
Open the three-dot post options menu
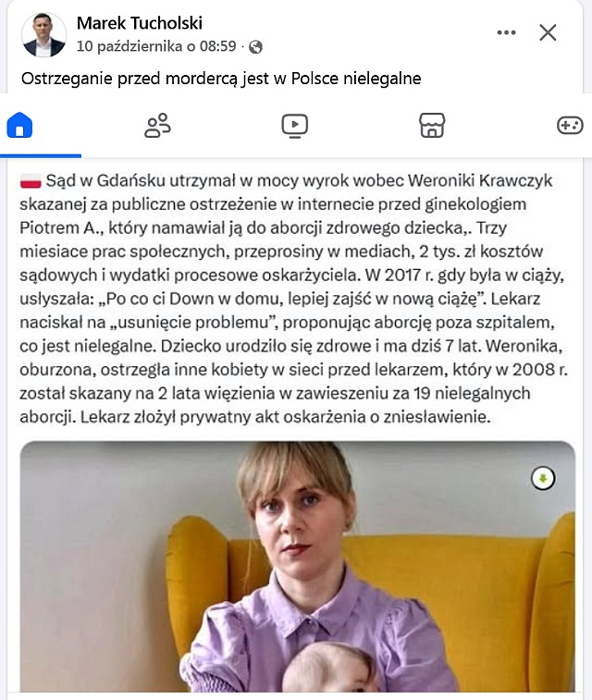506,33
